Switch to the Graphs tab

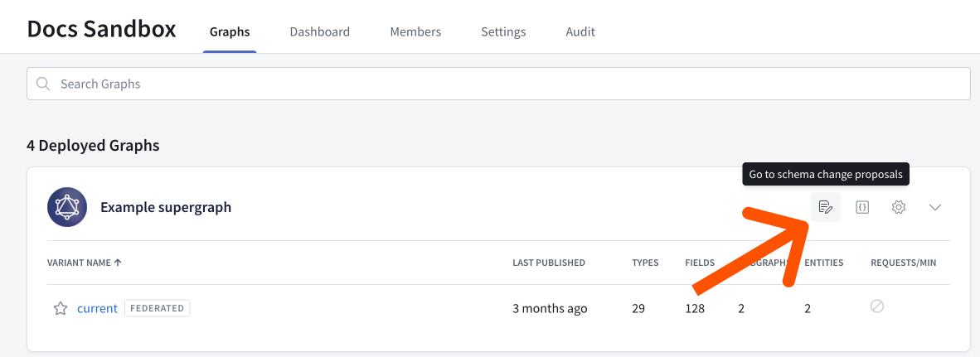tap(230, 32)
